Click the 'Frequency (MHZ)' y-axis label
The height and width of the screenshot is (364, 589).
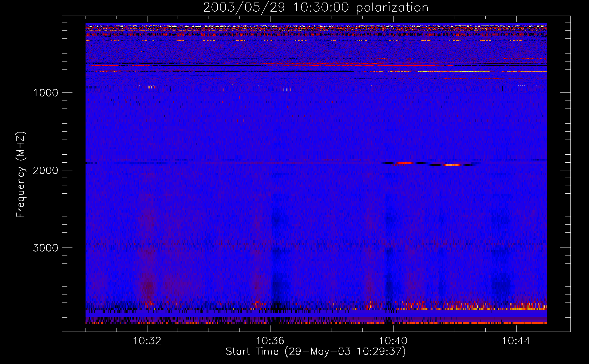click(x=21, y=175)
